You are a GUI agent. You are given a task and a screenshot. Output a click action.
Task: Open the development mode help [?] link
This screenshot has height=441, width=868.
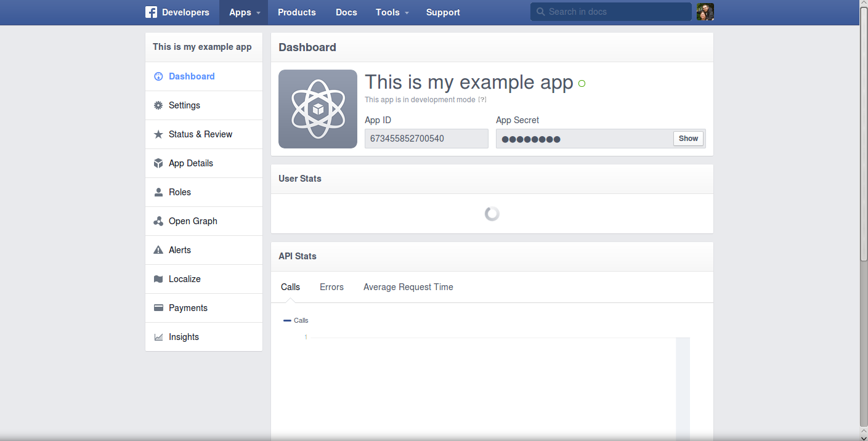click(482, 100)
